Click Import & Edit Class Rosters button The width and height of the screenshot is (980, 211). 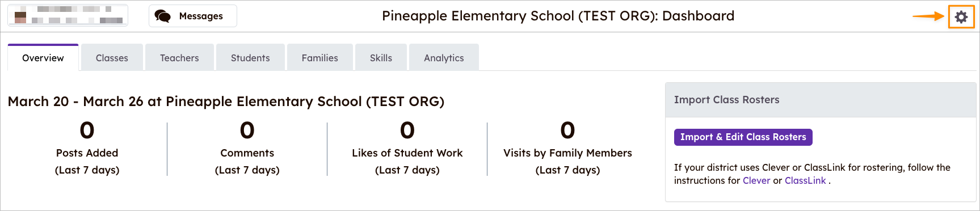coord(743,137)
